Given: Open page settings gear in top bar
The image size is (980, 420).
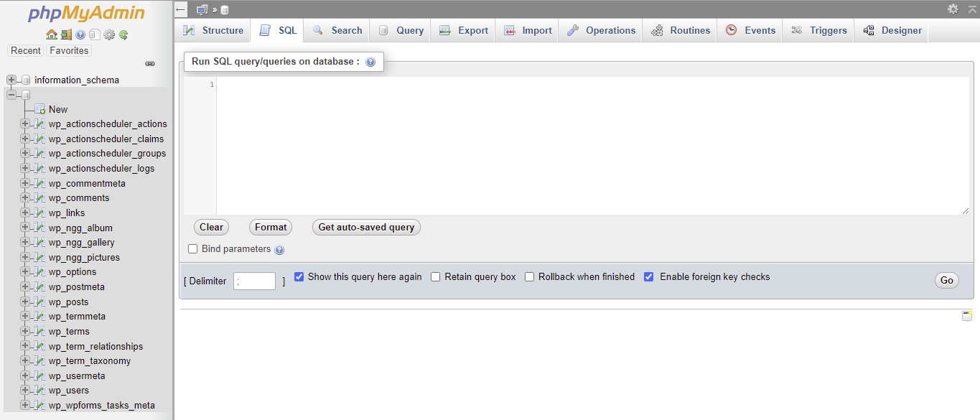Looking at the screenshot, I should [x=953, y=9].
